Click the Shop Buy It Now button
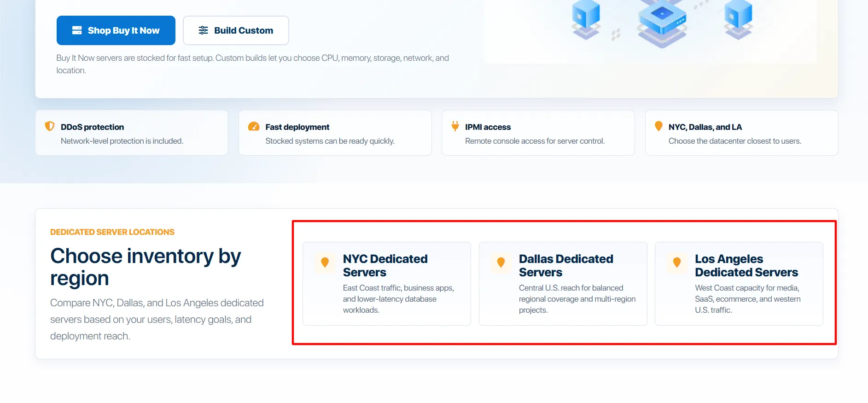This screenshot has height=403, width=868. pos(116,30)
